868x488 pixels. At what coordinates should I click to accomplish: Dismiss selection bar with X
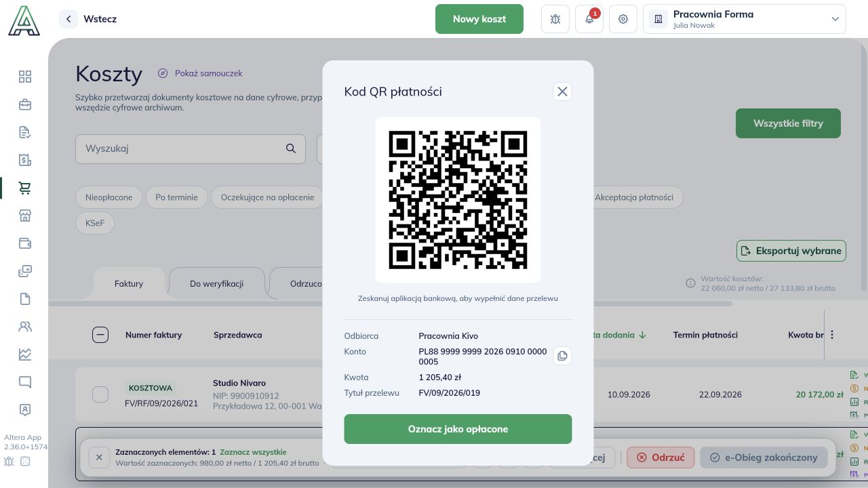99,457
